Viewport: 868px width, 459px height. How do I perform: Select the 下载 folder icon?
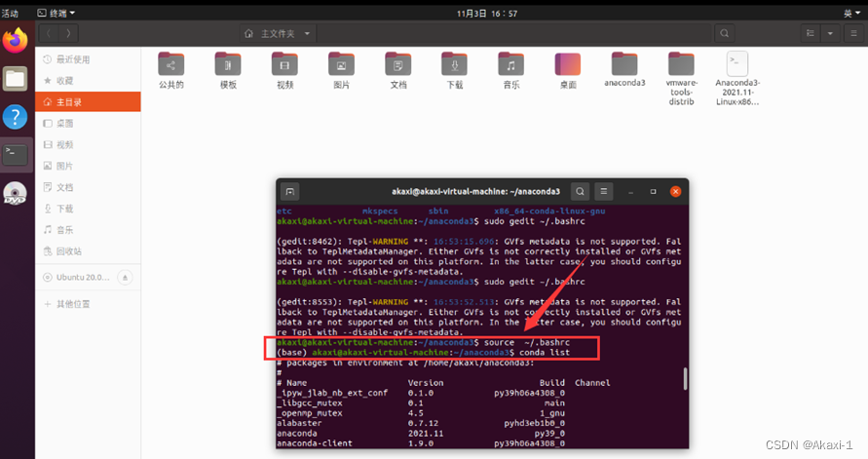pyautogui.click(x=455, y=70)
